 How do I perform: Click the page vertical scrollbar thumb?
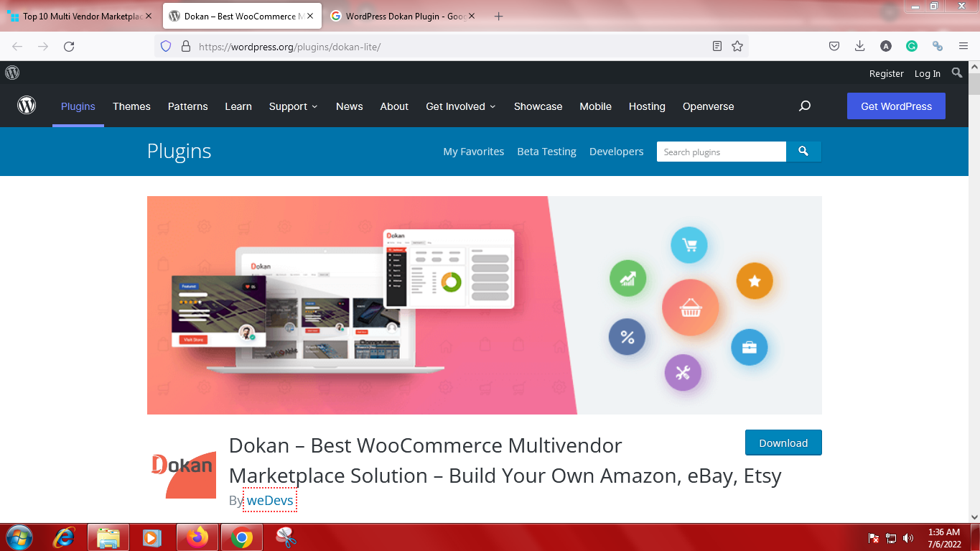974,84
